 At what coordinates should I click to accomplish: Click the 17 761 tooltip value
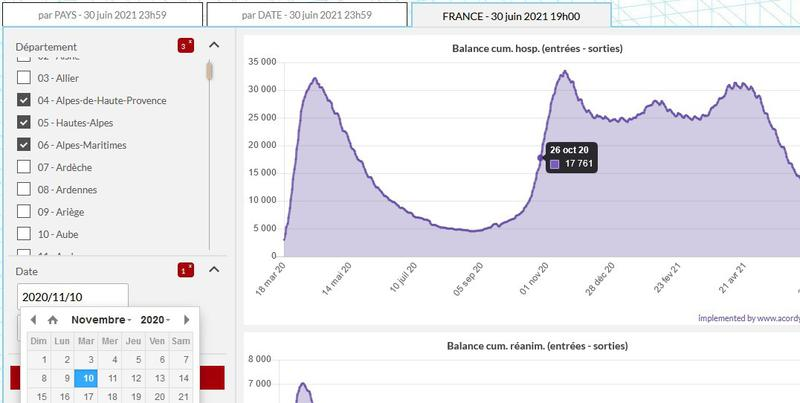579,164
